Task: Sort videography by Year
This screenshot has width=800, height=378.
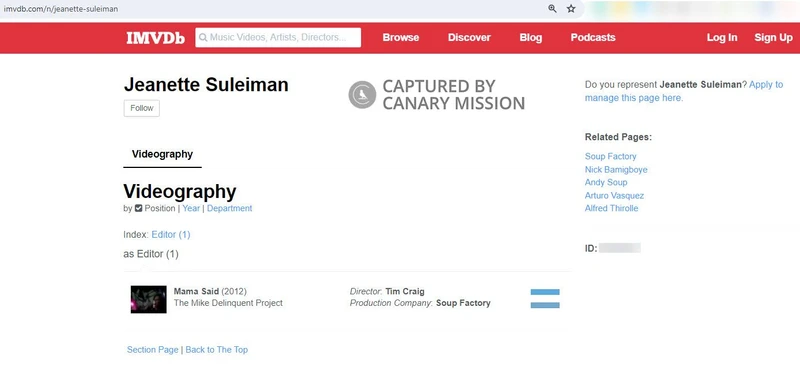Action: (191, 208)
